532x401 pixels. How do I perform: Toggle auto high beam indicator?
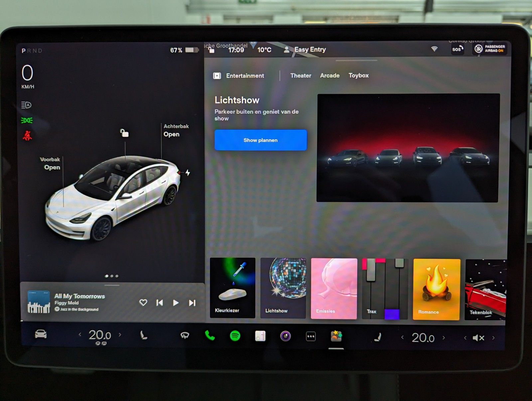pyautogui.click(x=26, y=105)
